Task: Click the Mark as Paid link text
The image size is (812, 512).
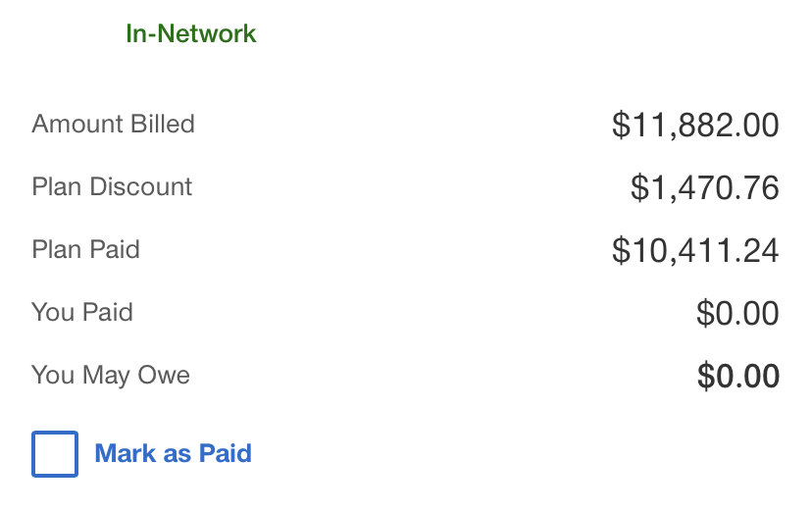Action: coord(173,453)
